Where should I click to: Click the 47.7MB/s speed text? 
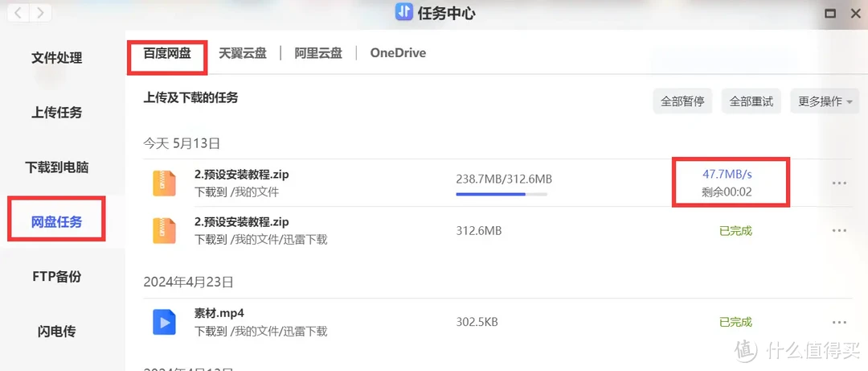[x=727, y=174]
